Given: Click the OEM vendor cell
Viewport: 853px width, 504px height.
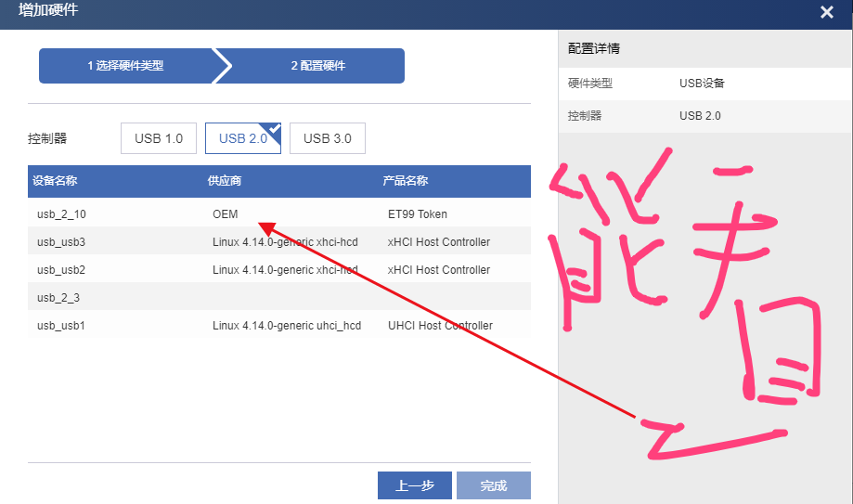Looking at the screenshot, I should 226,213.
